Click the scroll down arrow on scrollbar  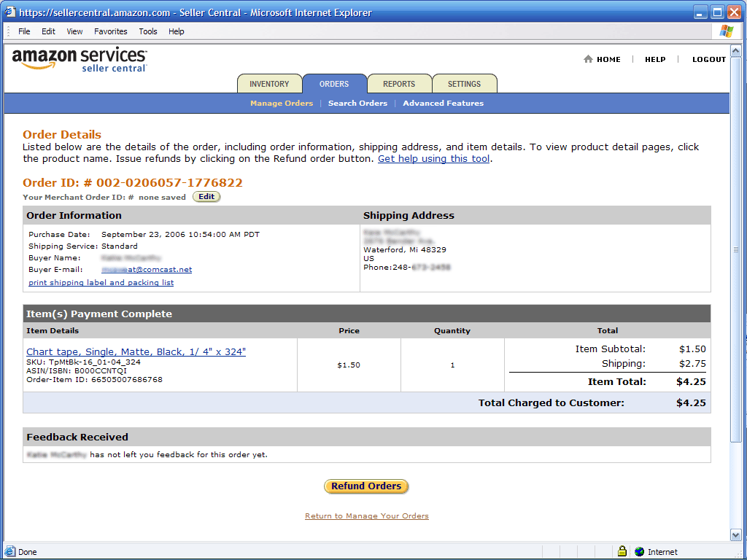point(735,535)
